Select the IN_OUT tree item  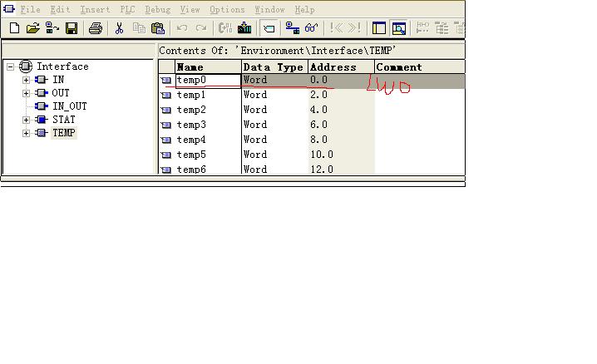(69, 106)
